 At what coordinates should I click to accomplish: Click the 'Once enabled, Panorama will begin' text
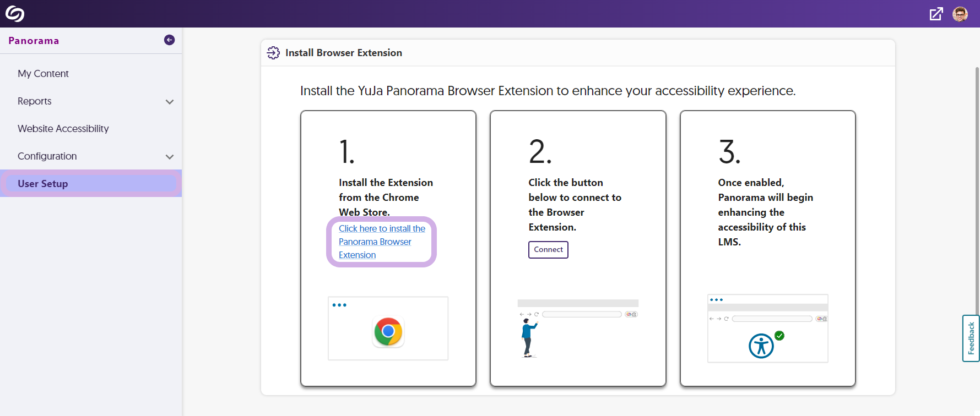pyautogui.click(x=765, y=212)
